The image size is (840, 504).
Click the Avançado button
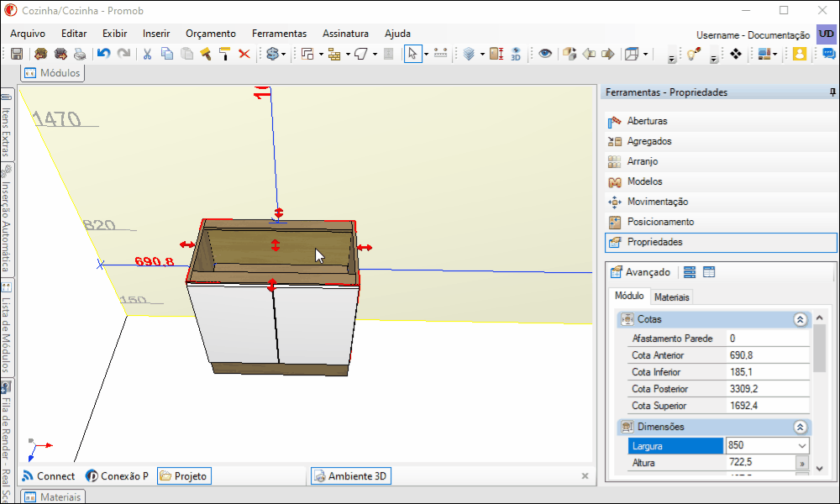pos(640,272)
